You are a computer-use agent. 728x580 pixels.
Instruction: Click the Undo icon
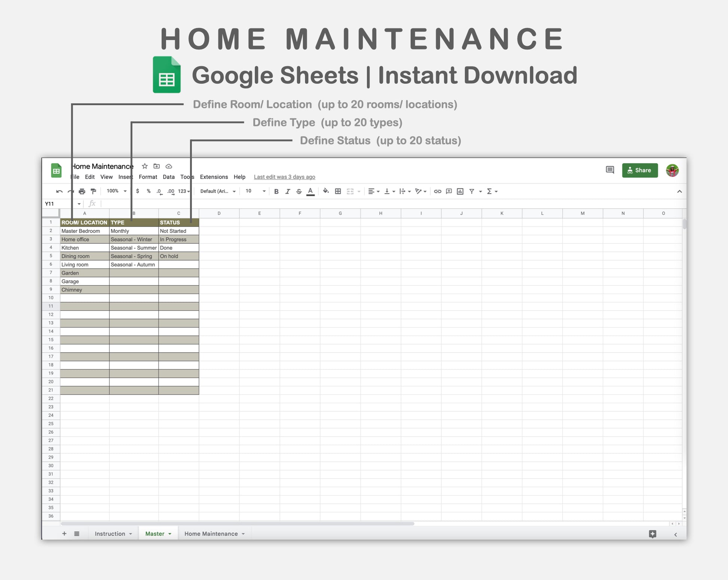pyautogui.click(x=59, y=191)
